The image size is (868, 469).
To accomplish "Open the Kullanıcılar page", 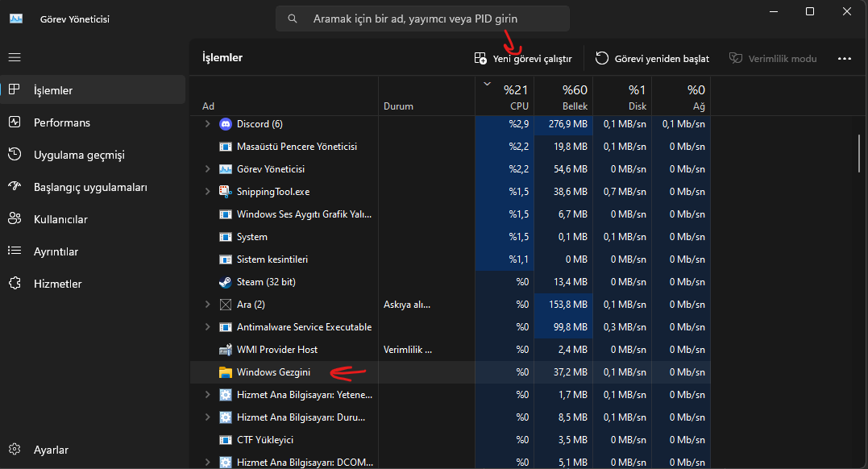I will pyautogui.click(x=93, y=218).
